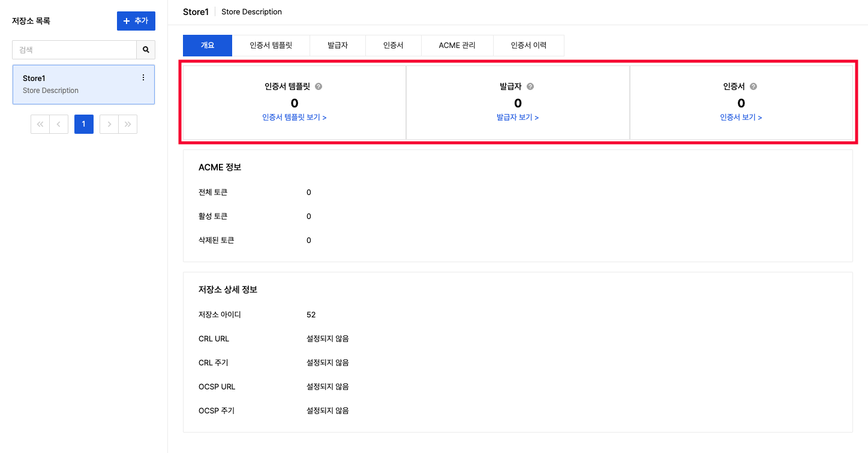Jump to last page of store list
This screenshot has width=868, height=453.
[x=128, y=124]
